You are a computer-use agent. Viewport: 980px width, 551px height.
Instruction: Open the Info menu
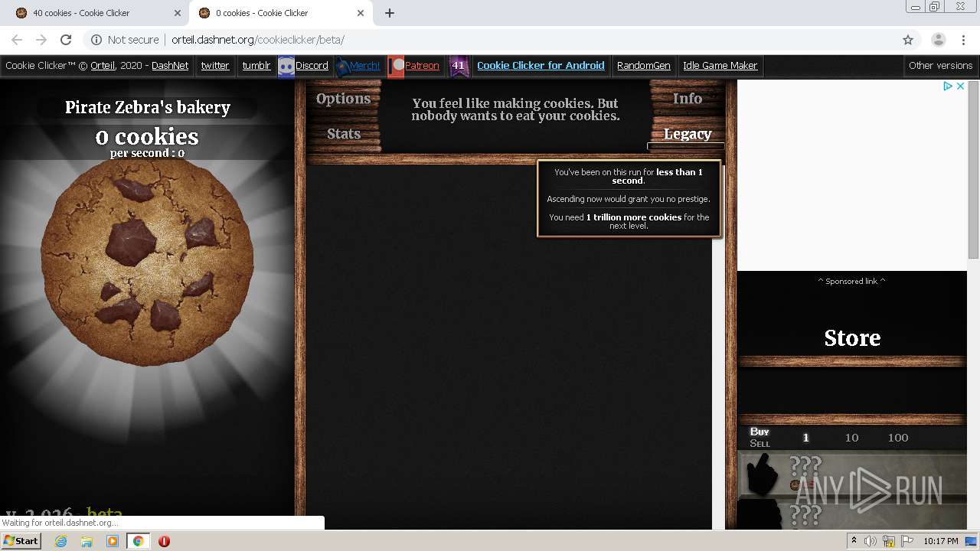coord(688,99)
